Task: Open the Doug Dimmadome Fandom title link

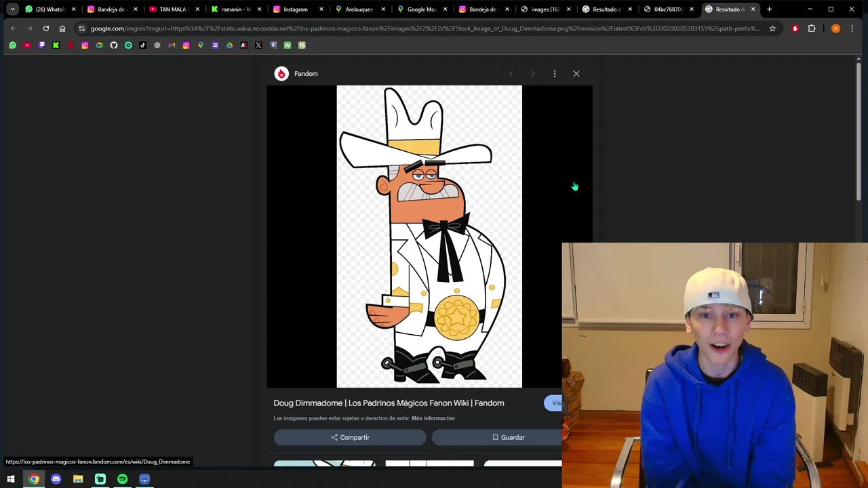Action: coord(389,403)
